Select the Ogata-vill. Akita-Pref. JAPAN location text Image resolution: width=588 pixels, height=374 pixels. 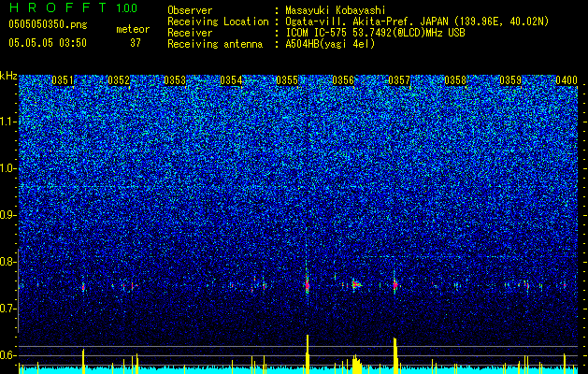(x=417, y=22)
